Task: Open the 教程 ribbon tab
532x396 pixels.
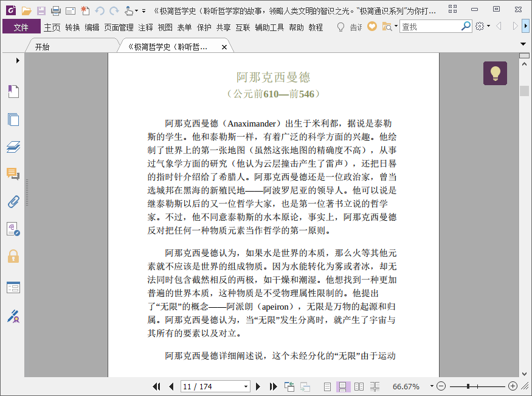Action: point(316,27)
